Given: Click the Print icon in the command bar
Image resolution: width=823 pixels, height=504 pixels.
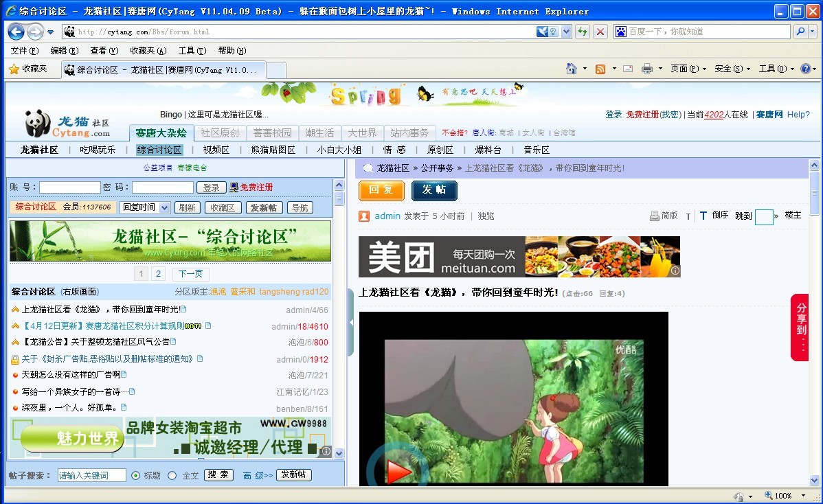Looking at the screenshot, I should click(x=646, y=69).
